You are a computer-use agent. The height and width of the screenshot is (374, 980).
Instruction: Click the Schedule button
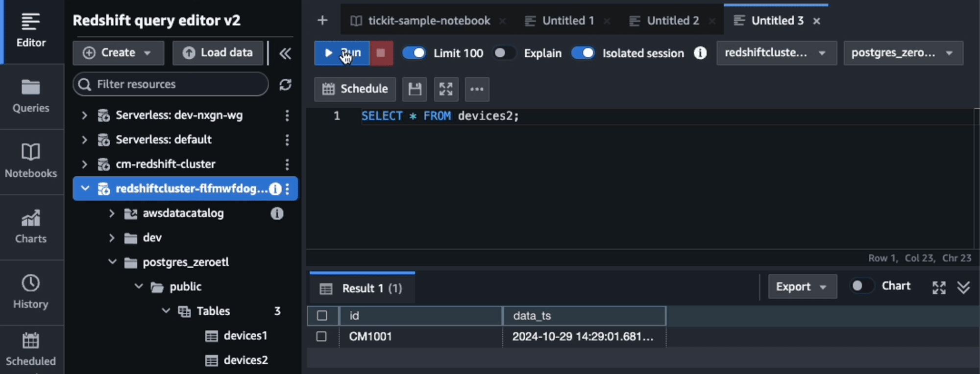pyautogui.click(x=355, y=89)
